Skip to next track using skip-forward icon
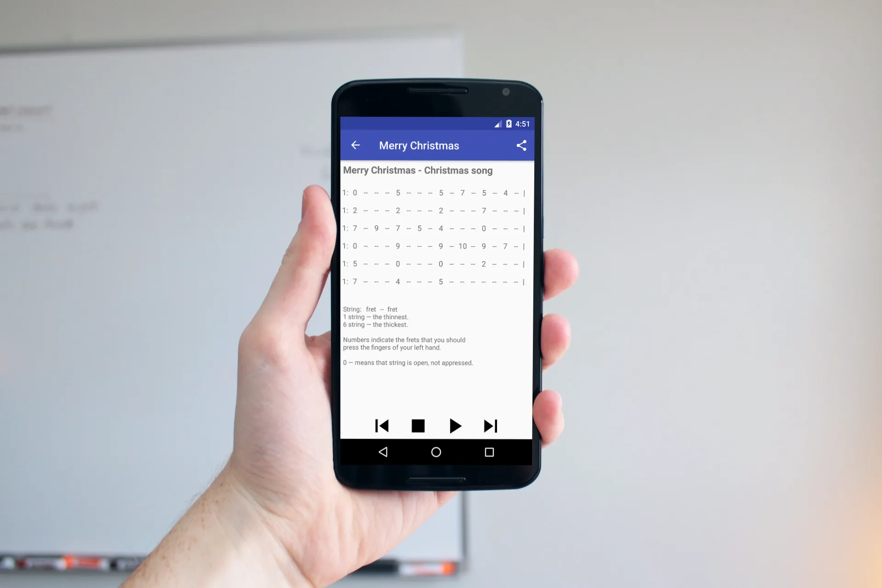882x588 pixels. tap(490, 426)
